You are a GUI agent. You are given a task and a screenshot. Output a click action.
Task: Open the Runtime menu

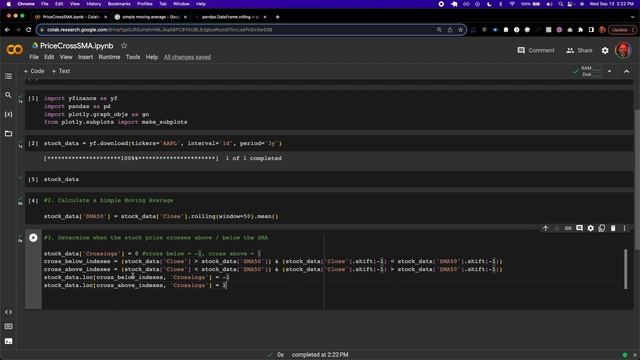tap(109, 57)
